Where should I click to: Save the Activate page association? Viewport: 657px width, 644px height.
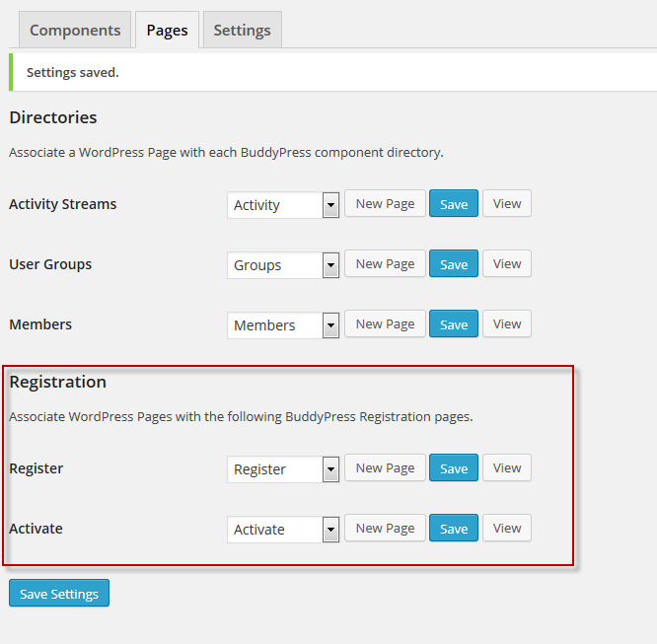(x=454, y=528)
